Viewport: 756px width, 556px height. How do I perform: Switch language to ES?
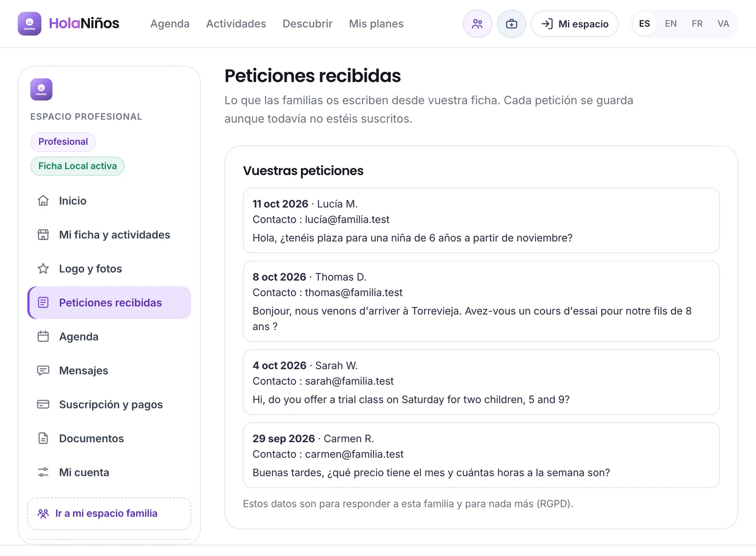point(644,24)
